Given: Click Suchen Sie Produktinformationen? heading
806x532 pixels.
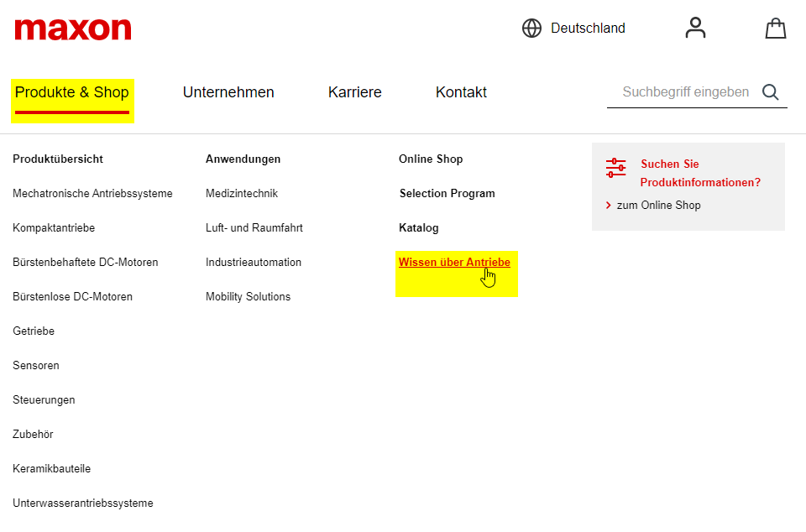Looking at the screenshot, I should pos(700,173).
